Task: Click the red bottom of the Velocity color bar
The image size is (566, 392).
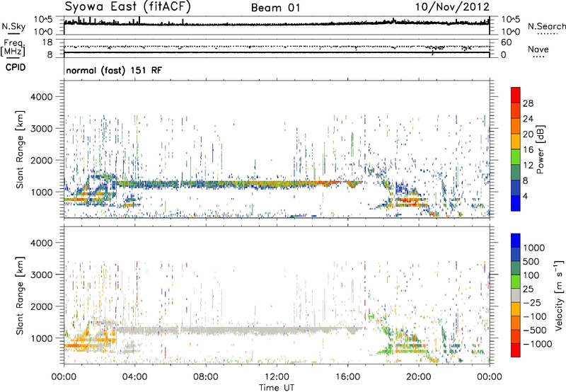Action: tap(516, 350)
